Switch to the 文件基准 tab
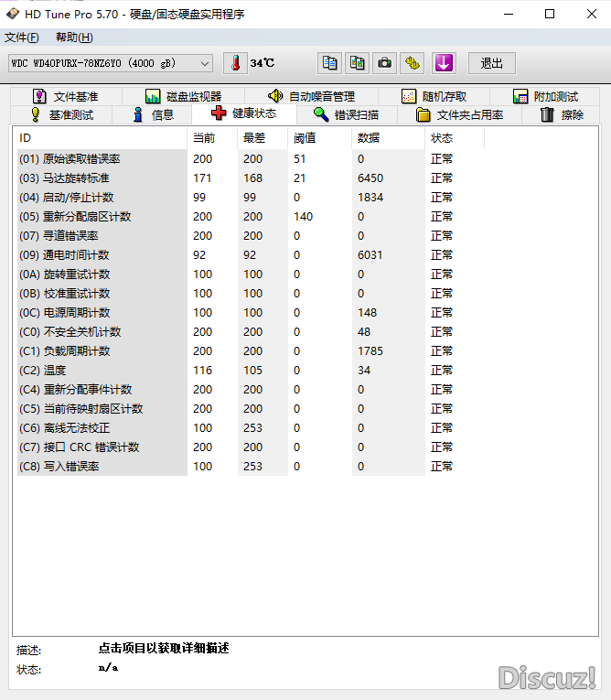The height and width of the screenshot is (700, 611). pyautogui.click(x=66, y=96)
